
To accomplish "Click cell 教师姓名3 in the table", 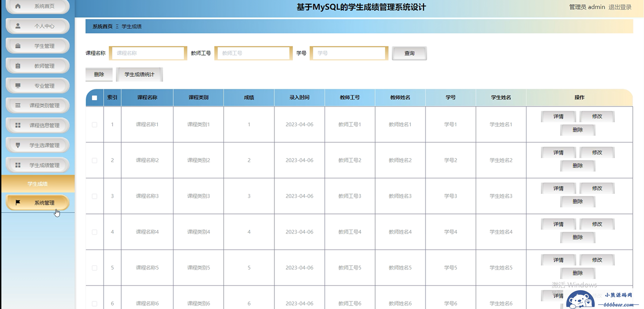I will coord(400,196).
